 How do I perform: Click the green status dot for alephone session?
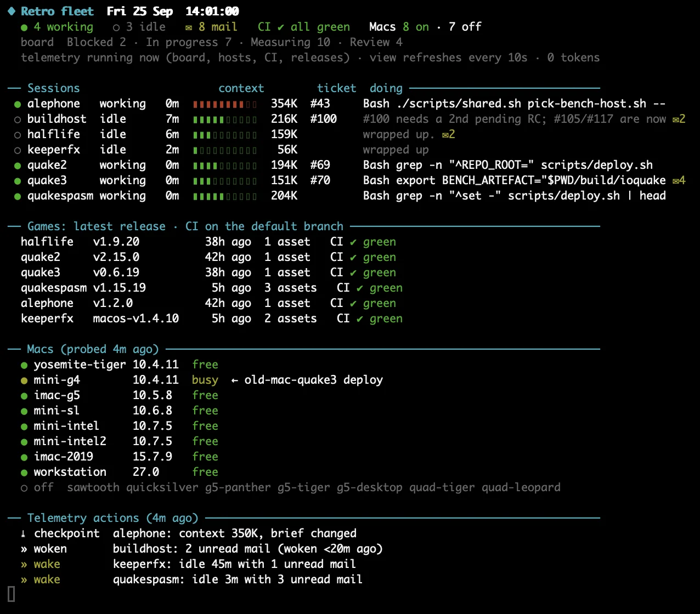tap(18, 104)
